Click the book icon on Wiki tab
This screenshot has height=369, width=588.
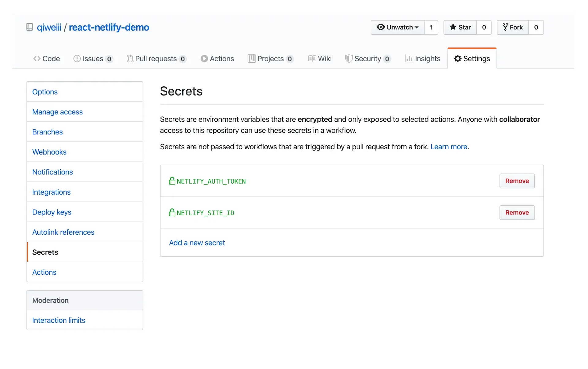point(312,58)
